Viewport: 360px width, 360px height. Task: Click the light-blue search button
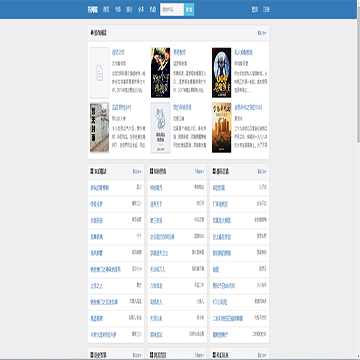(x=189, y=10)
